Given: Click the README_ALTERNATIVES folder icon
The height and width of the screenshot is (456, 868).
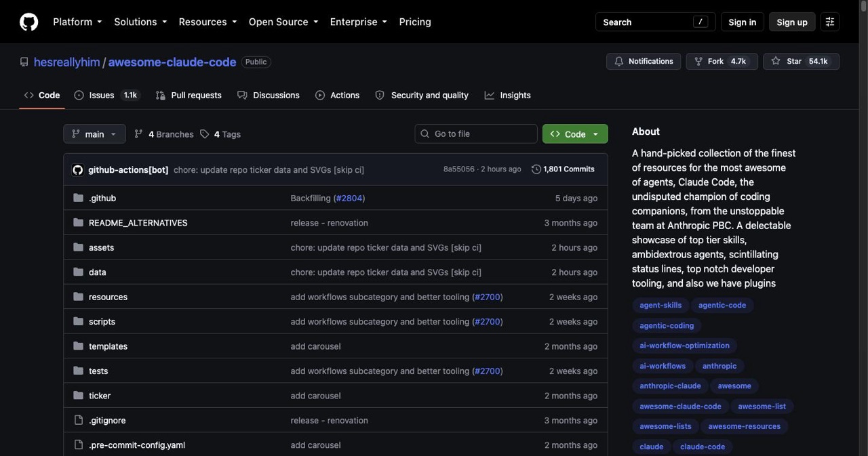Looking at the screenshot, I should tap(78, 222).
